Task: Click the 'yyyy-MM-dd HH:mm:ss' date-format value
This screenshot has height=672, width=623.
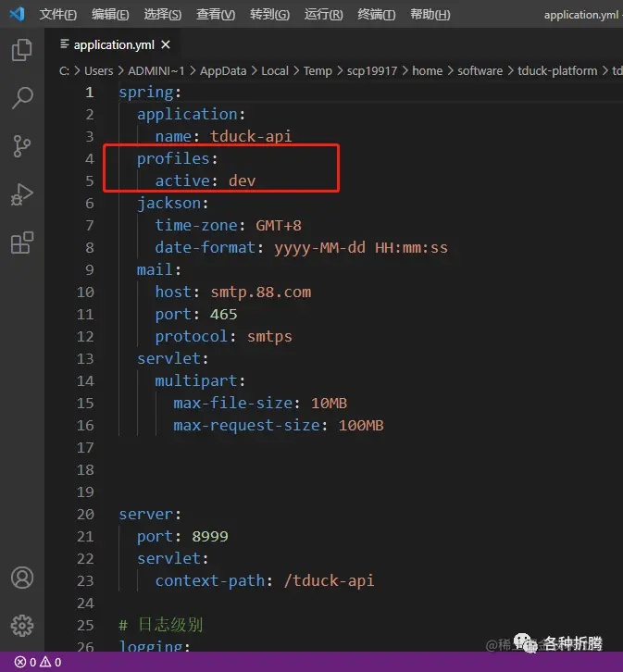Action: (361, 248)
